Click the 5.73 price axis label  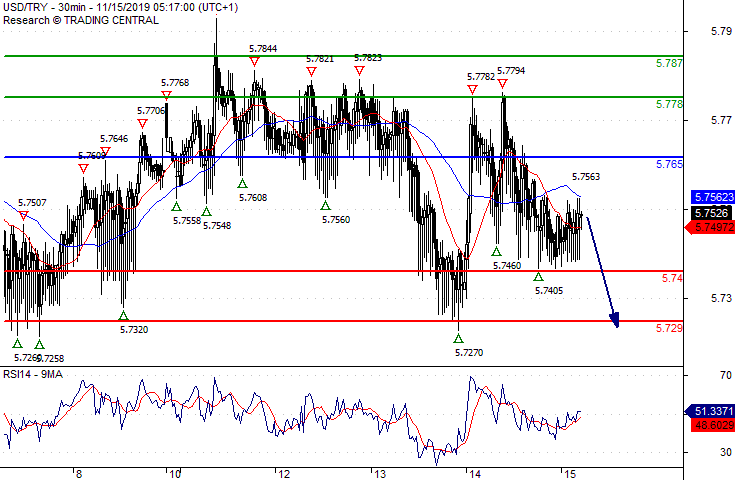point(721,298)
